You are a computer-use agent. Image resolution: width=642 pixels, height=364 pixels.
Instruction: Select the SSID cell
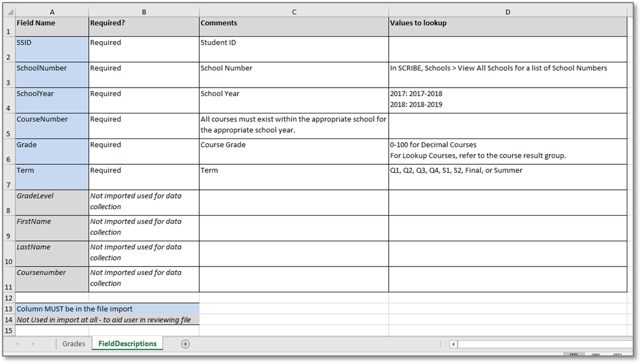click(52, 50)
